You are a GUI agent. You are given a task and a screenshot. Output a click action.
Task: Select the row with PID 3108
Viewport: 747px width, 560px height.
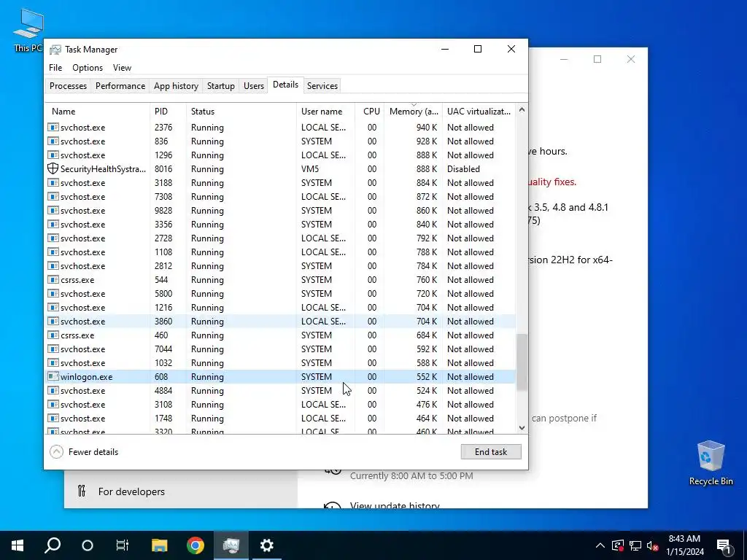(280, 404)
